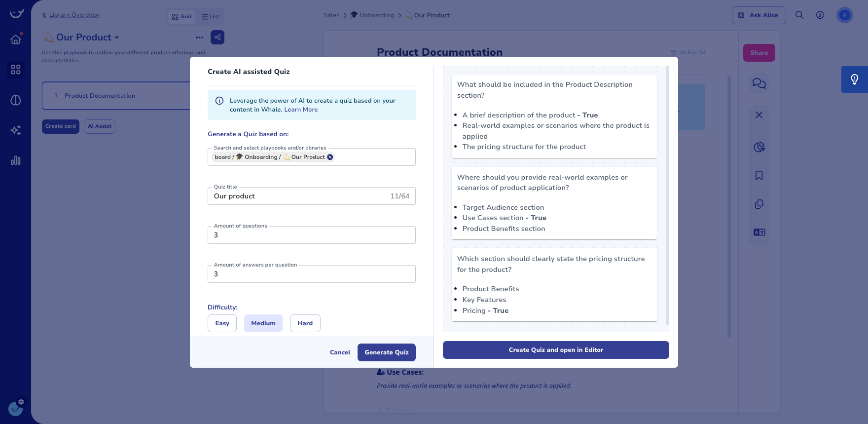Image resolution: width=868 pixels, height=424 pixels.
Task: Open the translate language icon
Action: click(x=759, y=232)
